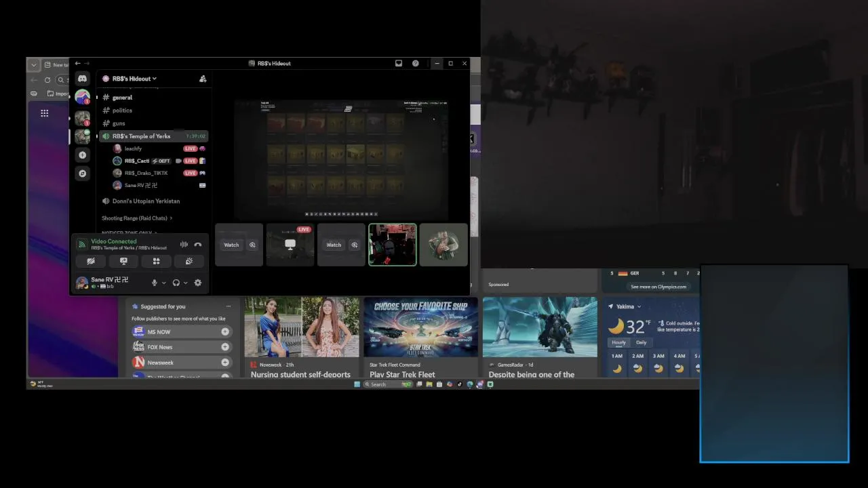Image resolution: width=868 pixels, height=488 pixels.
Task: Click leachfy's LIVE badge
Action: point(191,148)
